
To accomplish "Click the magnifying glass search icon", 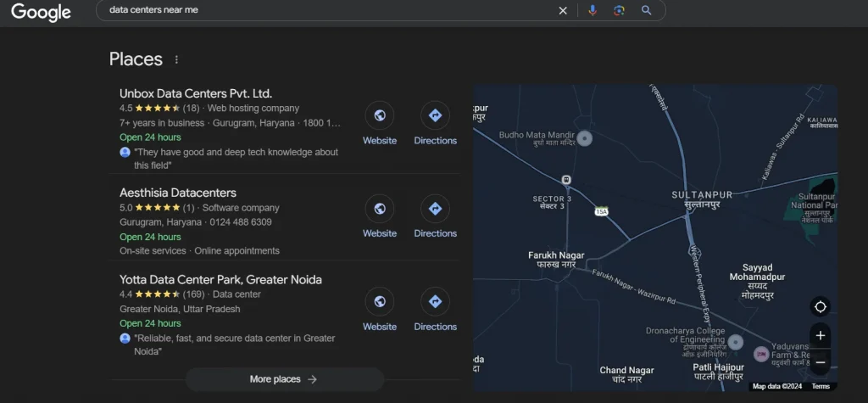I will 646,10.
